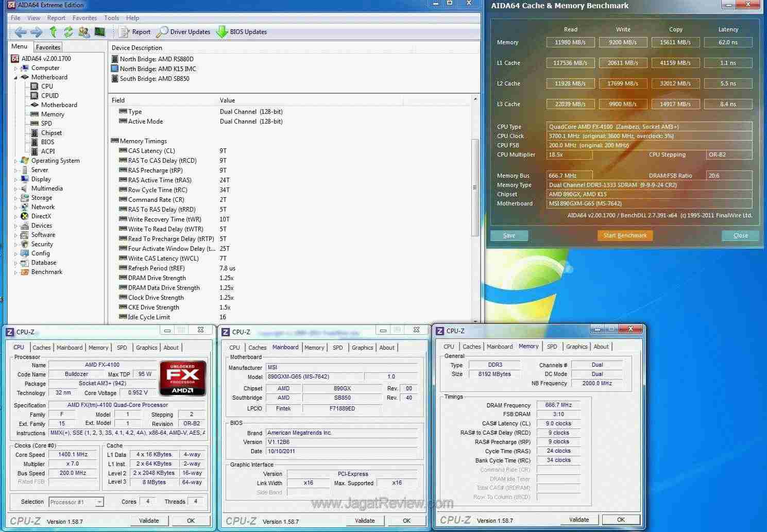This screenshot has height=532, width=767.
Task: Click the AIDA64 details list vertical scrollbar
Action: [475, 187]
